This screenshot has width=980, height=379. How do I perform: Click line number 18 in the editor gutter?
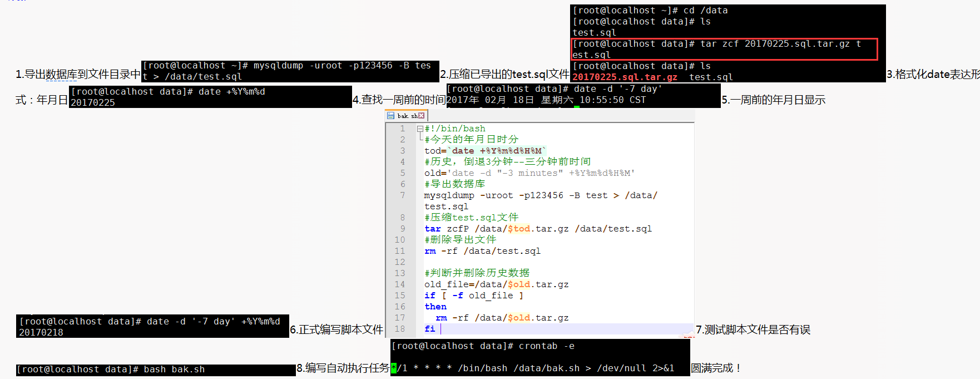(x=400, y=329)
